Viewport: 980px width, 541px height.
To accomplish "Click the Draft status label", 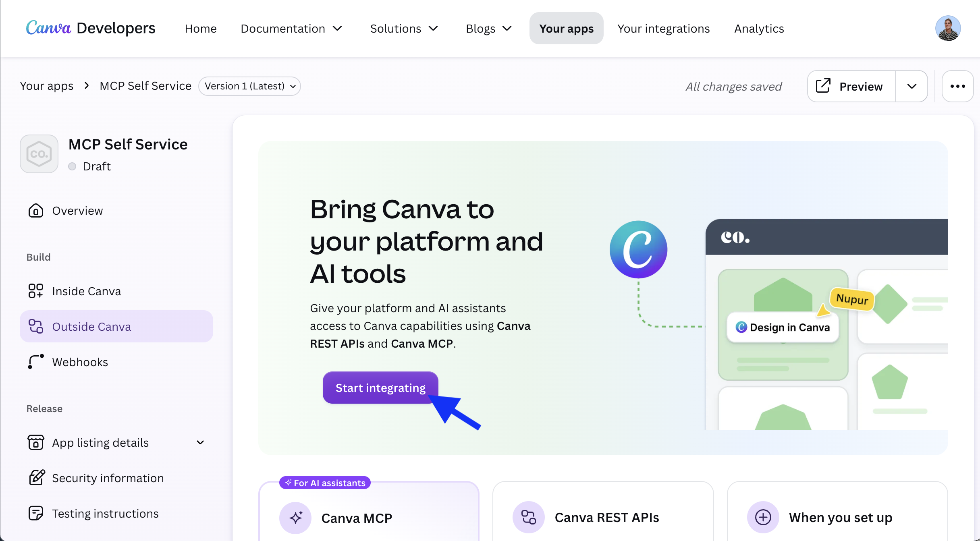I will coord(97,166).
